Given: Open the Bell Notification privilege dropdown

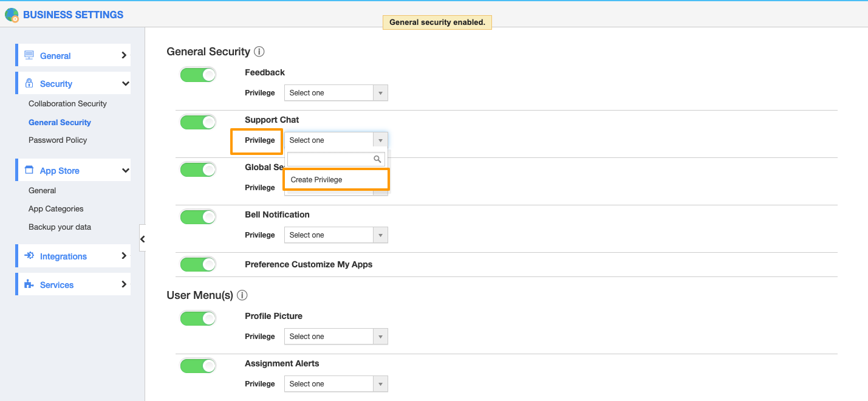Looking at the screenshot, I should click(x=335, y=235).
